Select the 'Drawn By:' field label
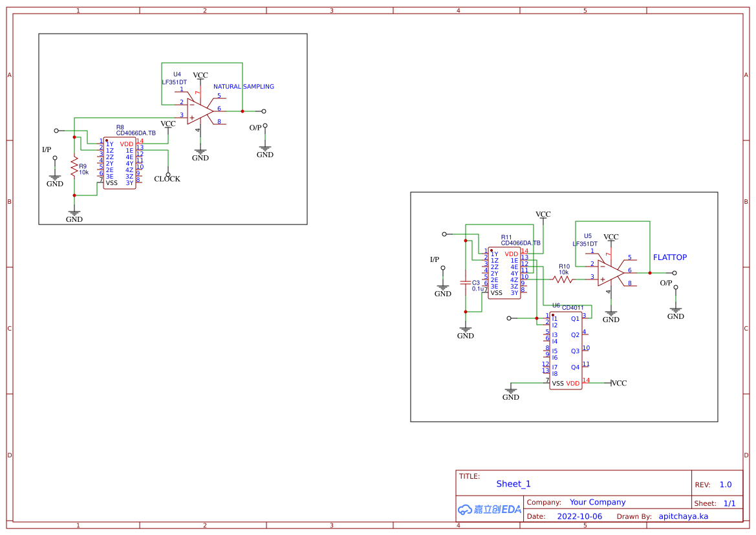The width and height of the screenshot is (756, 535). [x=634, y=517]
